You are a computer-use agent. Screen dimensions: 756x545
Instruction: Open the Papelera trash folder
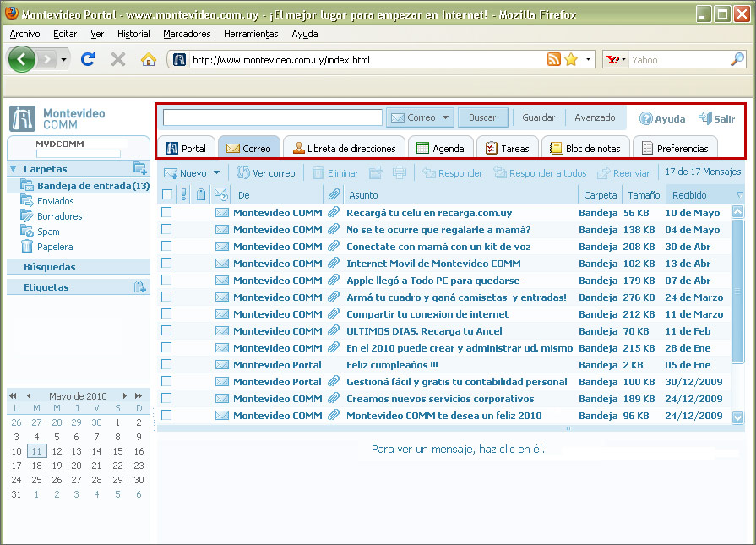[x=55, y=247]
